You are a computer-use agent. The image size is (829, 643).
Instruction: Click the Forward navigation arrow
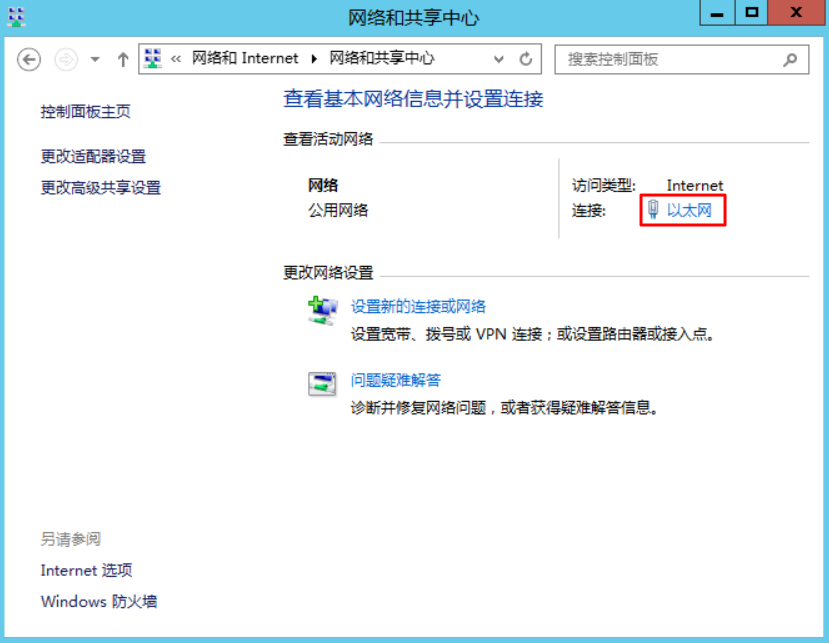66,59
